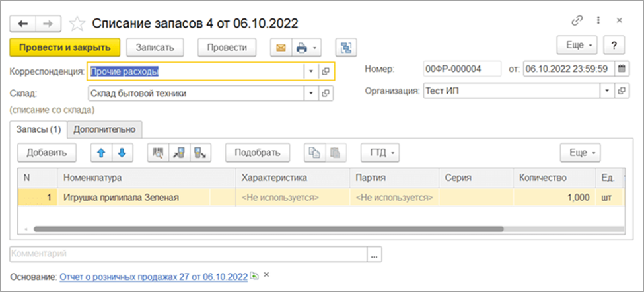Click the upload to data terminal icon
The image size is (644, 292).
click(x=200, y=153)
